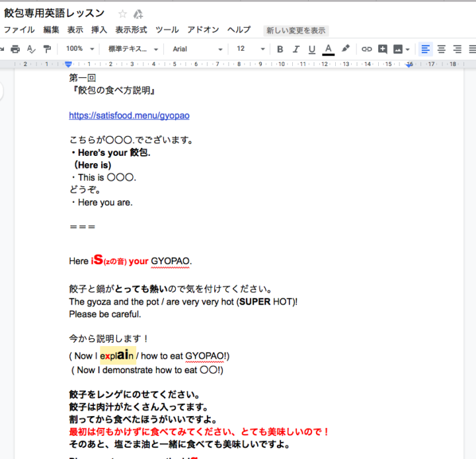Expand the Arial font dropdown
Viewport: 476px width, 459px height.
tap(198, 49)
